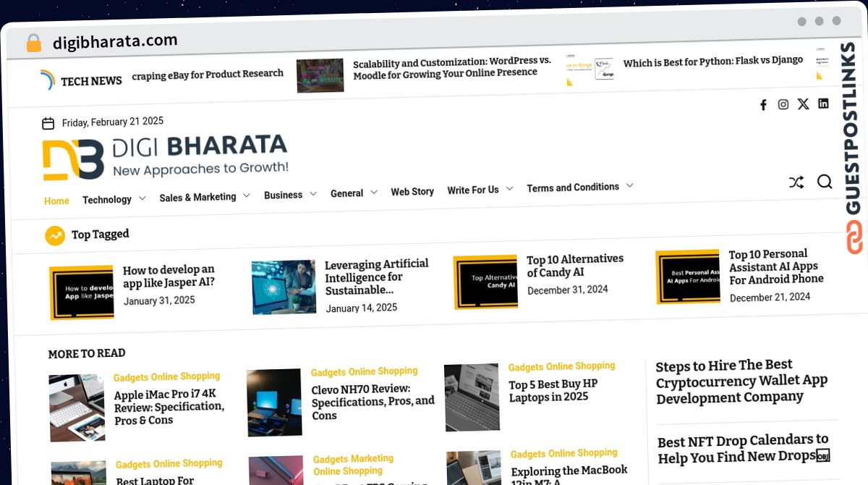Click the Personal Assistant AI Apps thumbnail
This screenshot has width=868, height=485.
(x=687, y=277)
